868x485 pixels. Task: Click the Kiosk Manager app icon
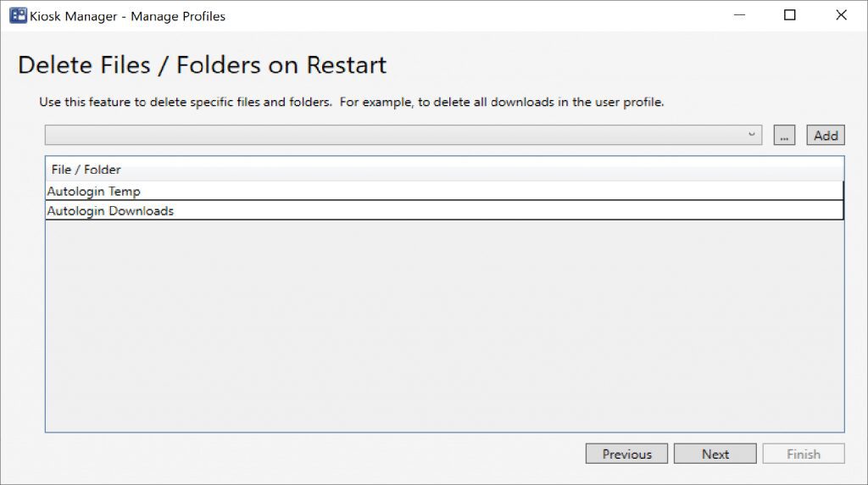pos(18,15)
